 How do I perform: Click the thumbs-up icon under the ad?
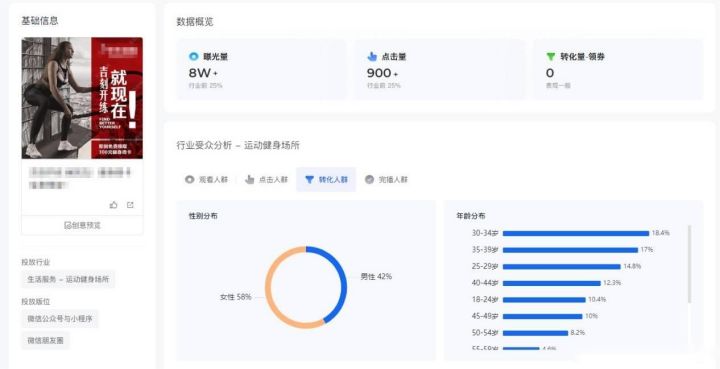[113, 205]
